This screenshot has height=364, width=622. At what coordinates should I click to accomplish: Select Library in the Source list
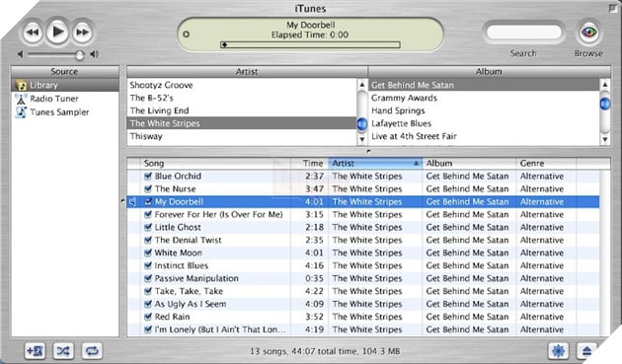pos(65,85)
